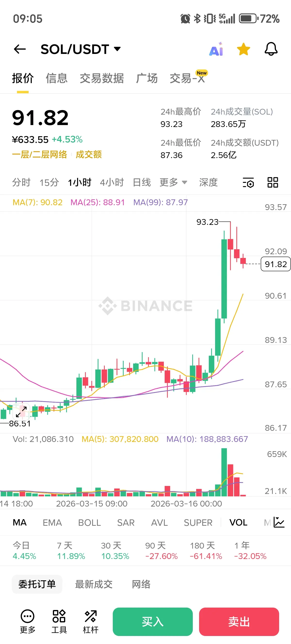Tap the MA(99): 87.97 indicator label

(x=161, y=202)
